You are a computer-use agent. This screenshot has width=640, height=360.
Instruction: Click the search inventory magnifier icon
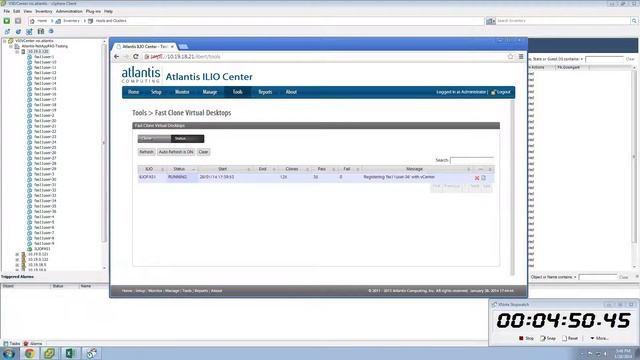(x=634, y=21)
